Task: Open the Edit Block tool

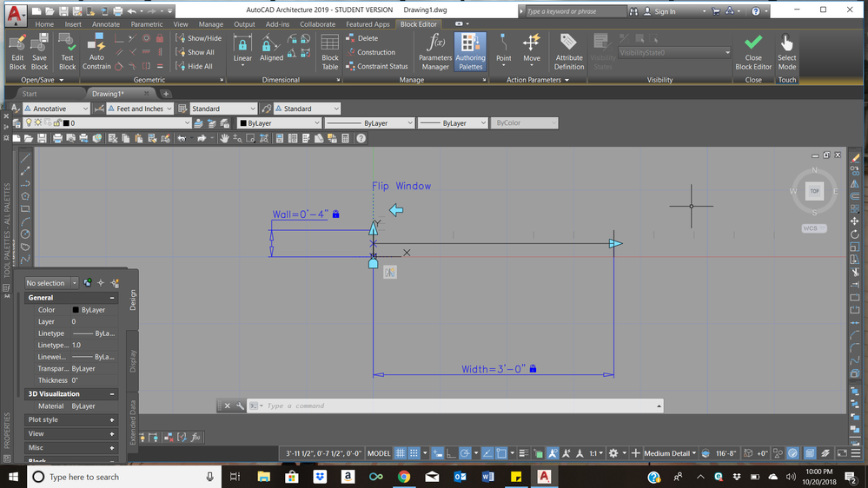Action: pyautogui.click(x=17, y=52)
